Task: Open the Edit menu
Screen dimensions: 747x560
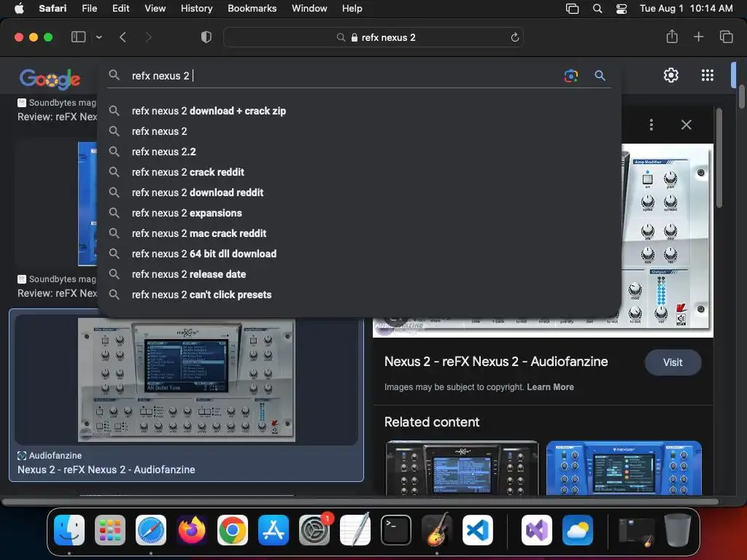Action: pyautogui.click(x=120, y=8)
